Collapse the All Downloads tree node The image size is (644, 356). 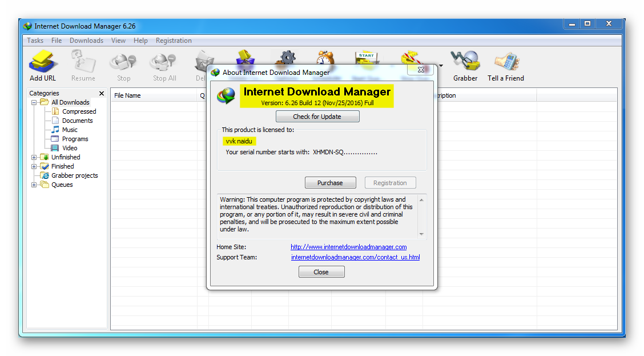[x=34, y=102]
